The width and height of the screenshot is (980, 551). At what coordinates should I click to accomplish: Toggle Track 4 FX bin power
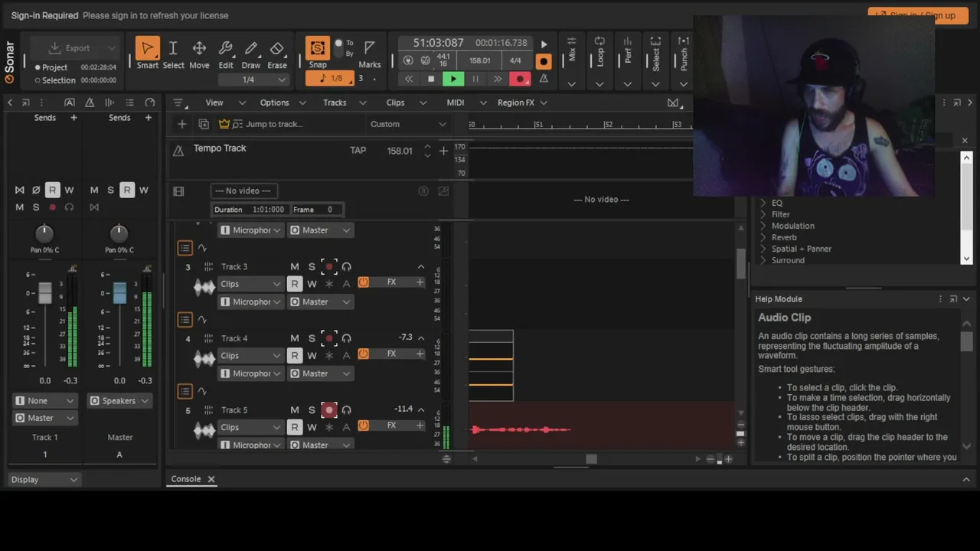click(363, 354)
